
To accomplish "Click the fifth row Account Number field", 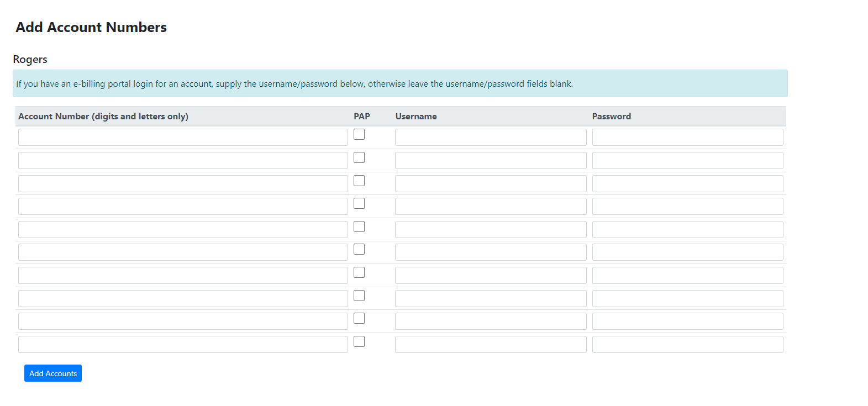I will 183,230.
